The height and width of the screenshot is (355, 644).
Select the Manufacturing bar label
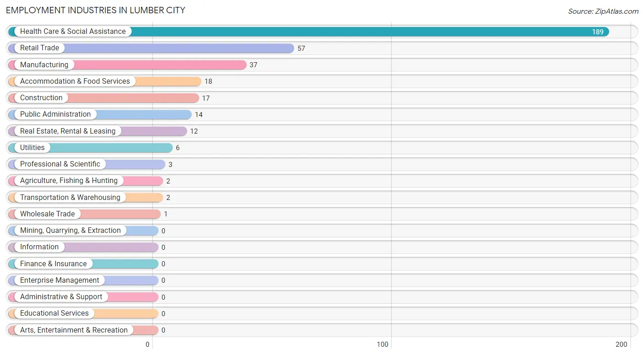point(44,65)
